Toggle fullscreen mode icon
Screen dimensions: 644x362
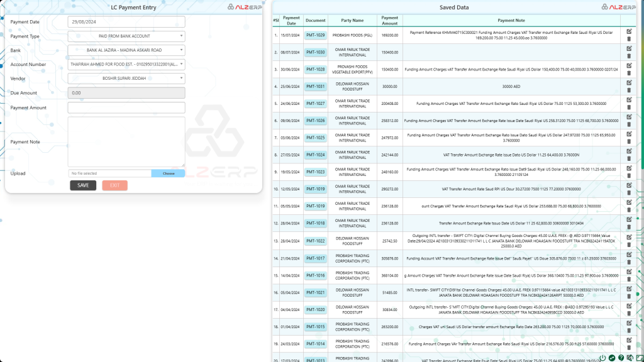click(640, 358)
